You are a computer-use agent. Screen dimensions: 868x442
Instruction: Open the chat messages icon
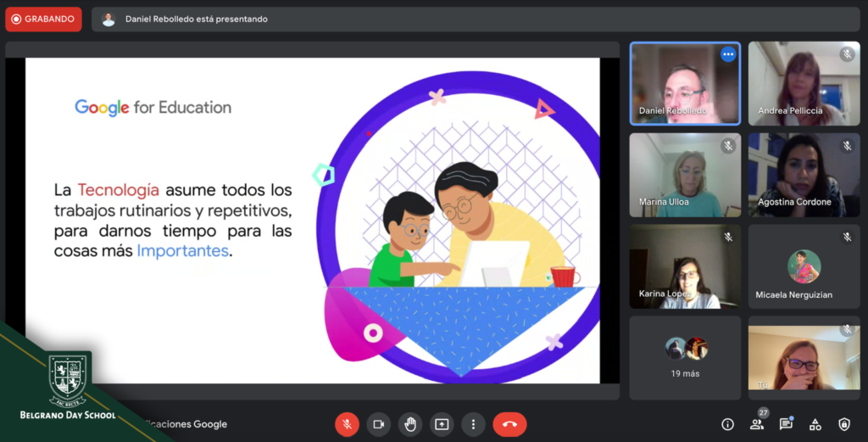click(x=786, y=424)
